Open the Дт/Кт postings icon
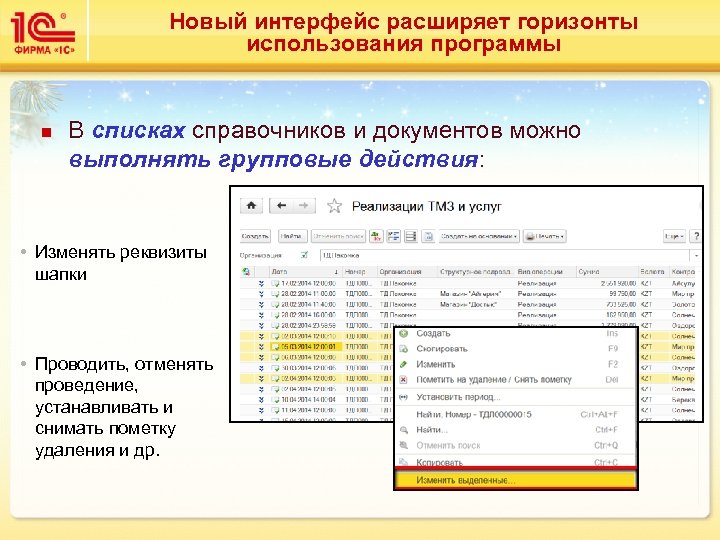Image resolution: width=720 pixels, height=540 pixels. point(377,236)
